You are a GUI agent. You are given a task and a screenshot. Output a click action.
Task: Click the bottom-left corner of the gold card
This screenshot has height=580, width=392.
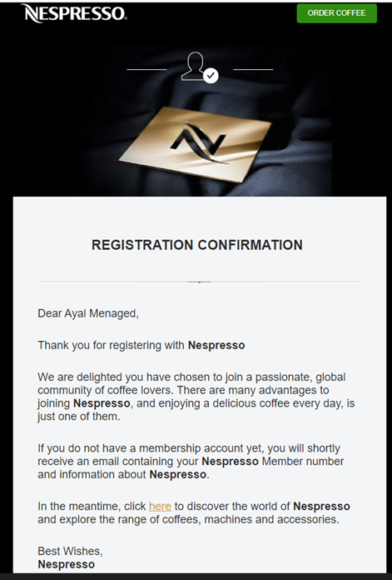click(122, 159)
